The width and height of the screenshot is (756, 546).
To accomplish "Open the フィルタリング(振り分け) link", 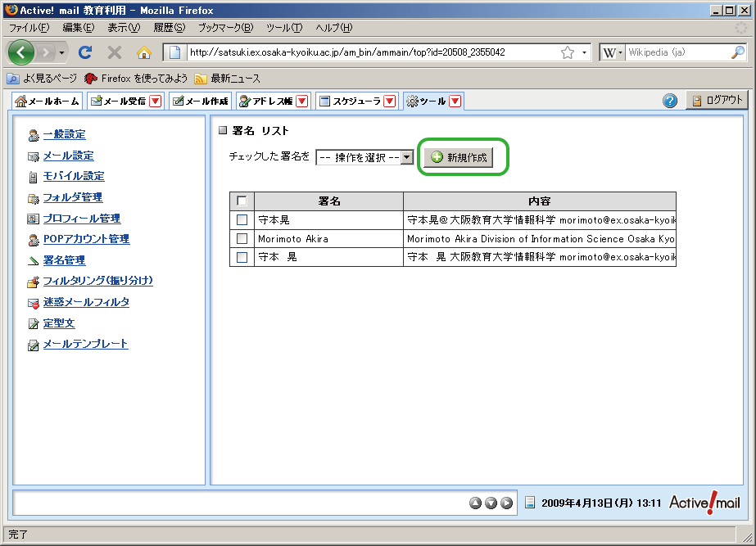I will [x=97, y=281].
